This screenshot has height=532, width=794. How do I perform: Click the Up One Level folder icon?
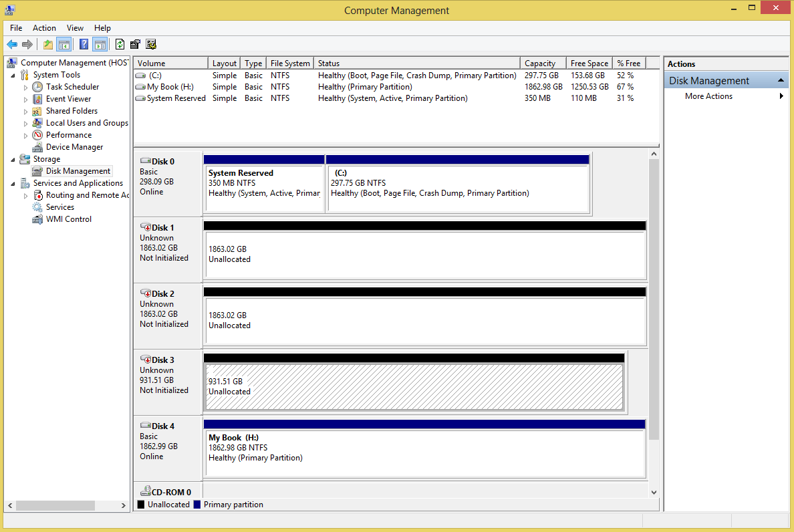[48, 45]
